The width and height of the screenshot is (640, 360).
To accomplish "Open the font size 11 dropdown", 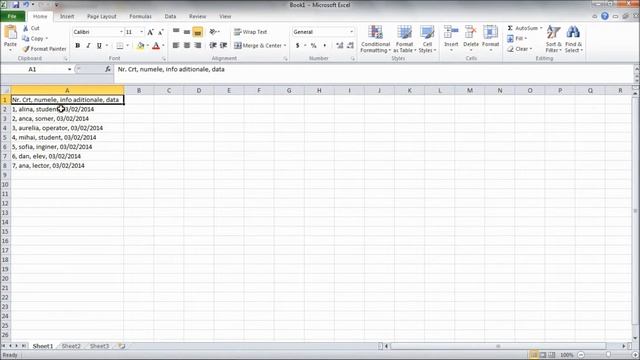I will pyautogui.click(x=141, y=32).
